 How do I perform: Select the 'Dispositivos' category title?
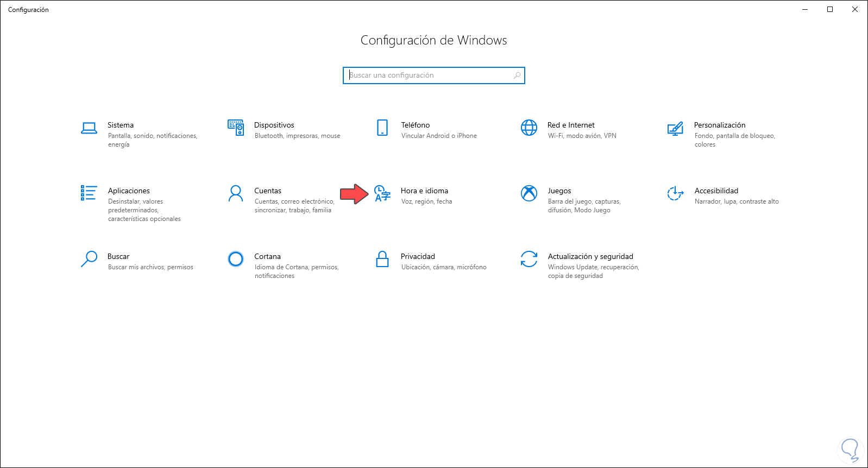[x=274, y=125]
